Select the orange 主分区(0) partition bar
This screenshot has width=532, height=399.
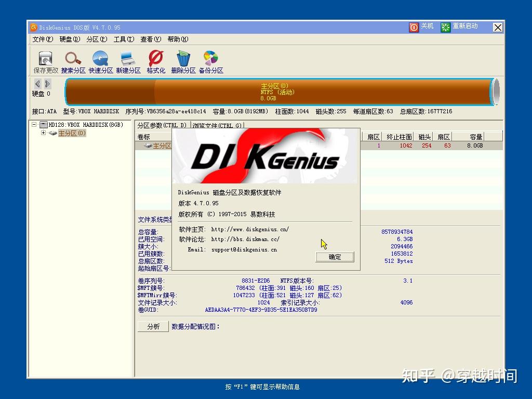pos(275,90)
